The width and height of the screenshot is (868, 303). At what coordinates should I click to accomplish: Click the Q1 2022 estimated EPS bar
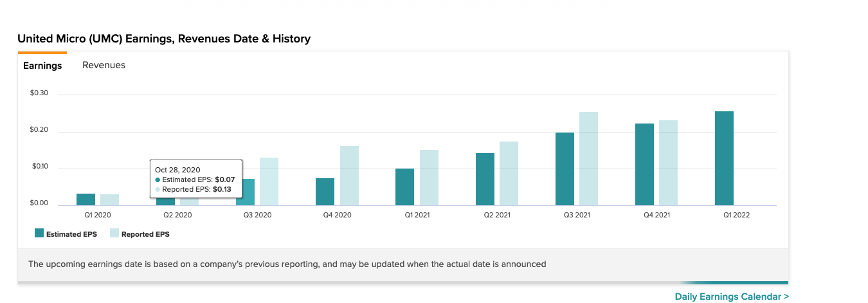pyautogui.click(x=724, y=158)
